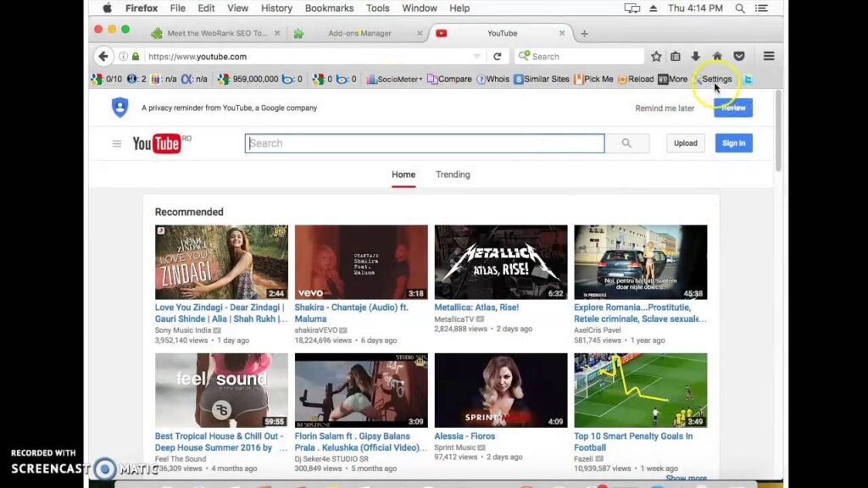
Task: Open Spotlight search in menu bar
Action: (x=739, y=8)
